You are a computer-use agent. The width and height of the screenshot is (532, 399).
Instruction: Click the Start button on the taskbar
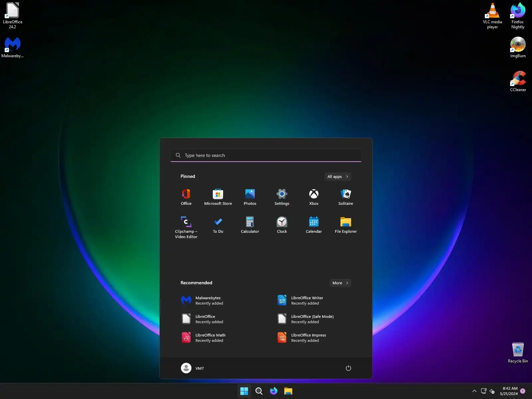click(x=244, y=391)
